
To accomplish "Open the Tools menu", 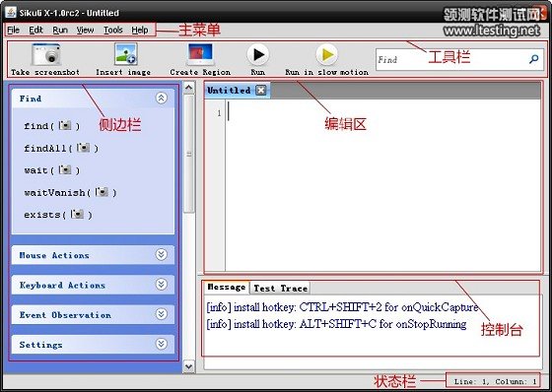I will [113, 30].
